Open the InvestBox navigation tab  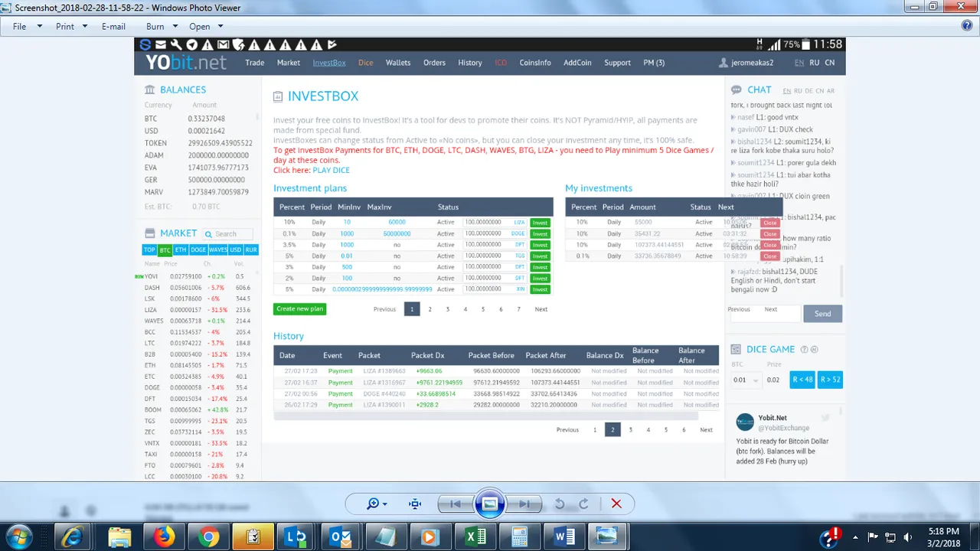(329, 63)
